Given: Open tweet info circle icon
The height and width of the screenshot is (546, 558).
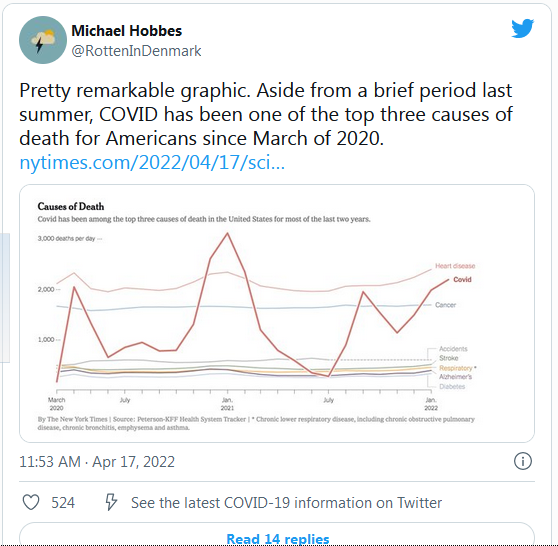Looking at the screenshot, I should (x=523, y=461).
